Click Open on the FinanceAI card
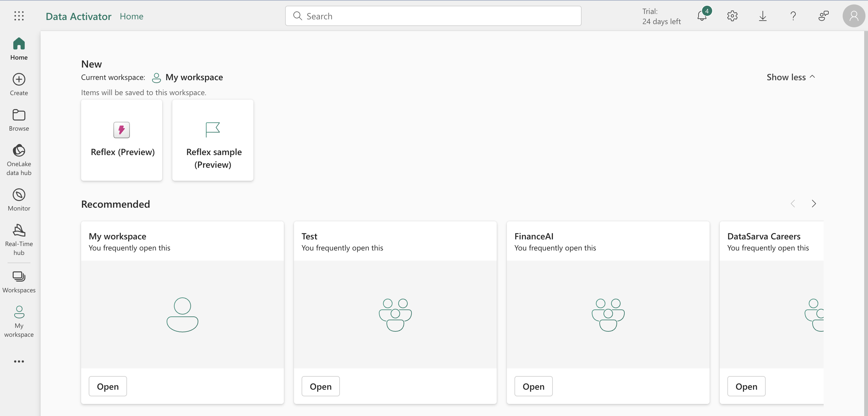 click(x=533, y=386)
